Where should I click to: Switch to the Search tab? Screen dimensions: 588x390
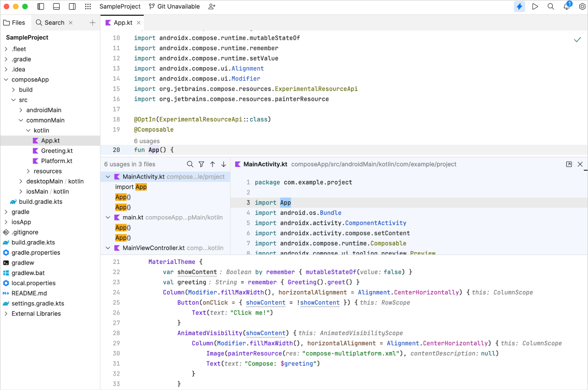coord(50,23)
